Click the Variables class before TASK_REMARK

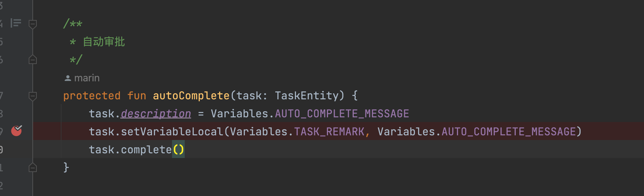[259, 132]
